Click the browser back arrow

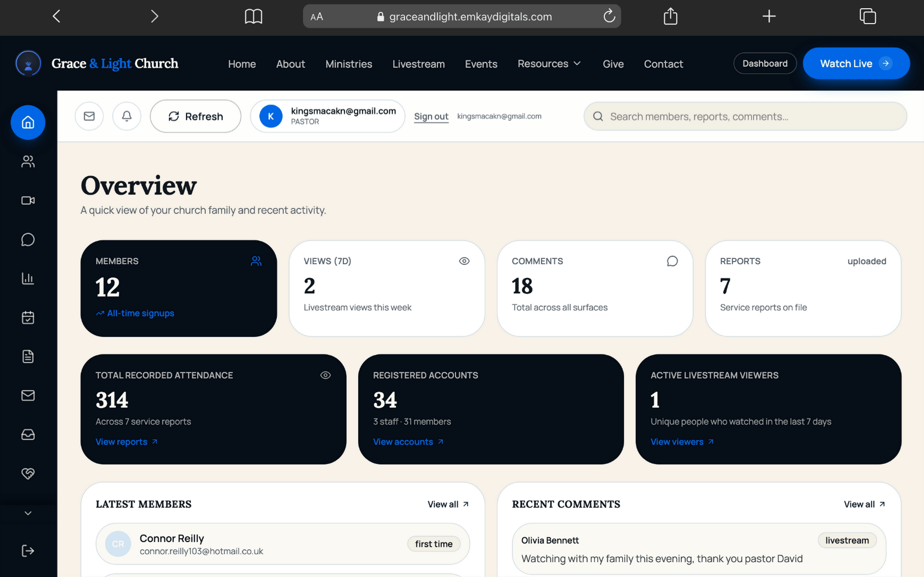point(57,16)
